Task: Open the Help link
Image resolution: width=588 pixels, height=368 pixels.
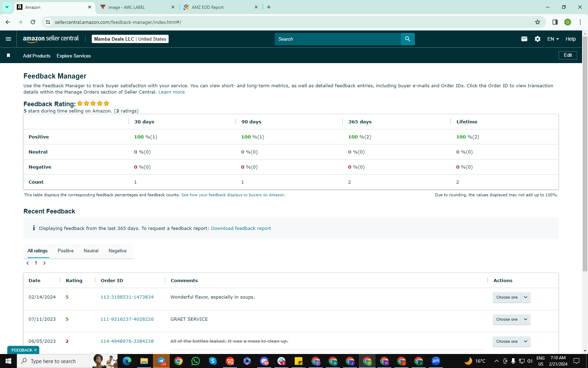Action: tap(570, 39)
